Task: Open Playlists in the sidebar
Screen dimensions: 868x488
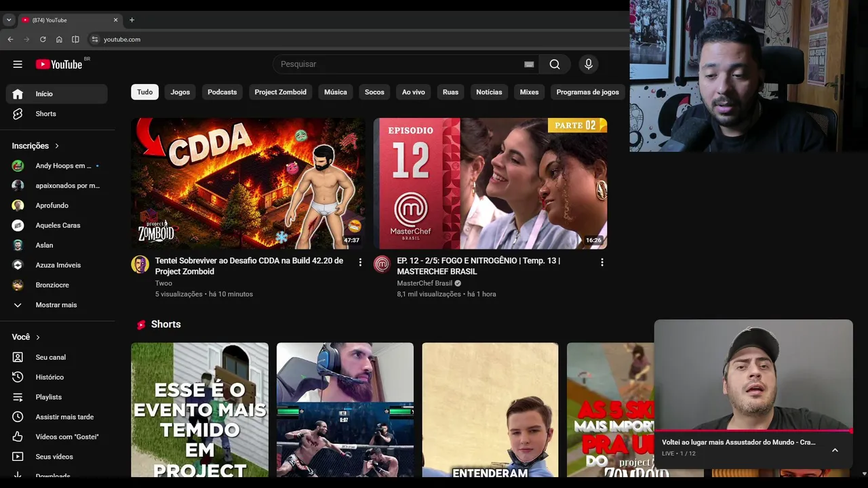Action: (57, 397)
